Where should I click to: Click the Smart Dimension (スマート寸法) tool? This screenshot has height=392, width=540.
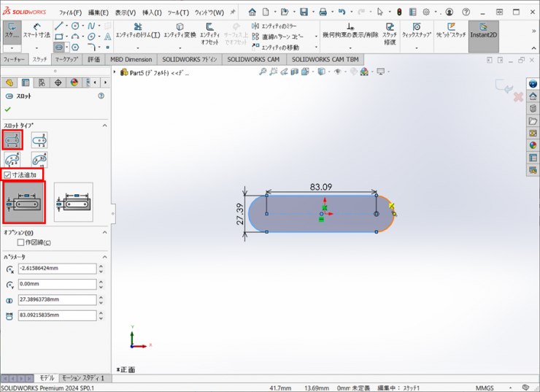click(36, 31)
